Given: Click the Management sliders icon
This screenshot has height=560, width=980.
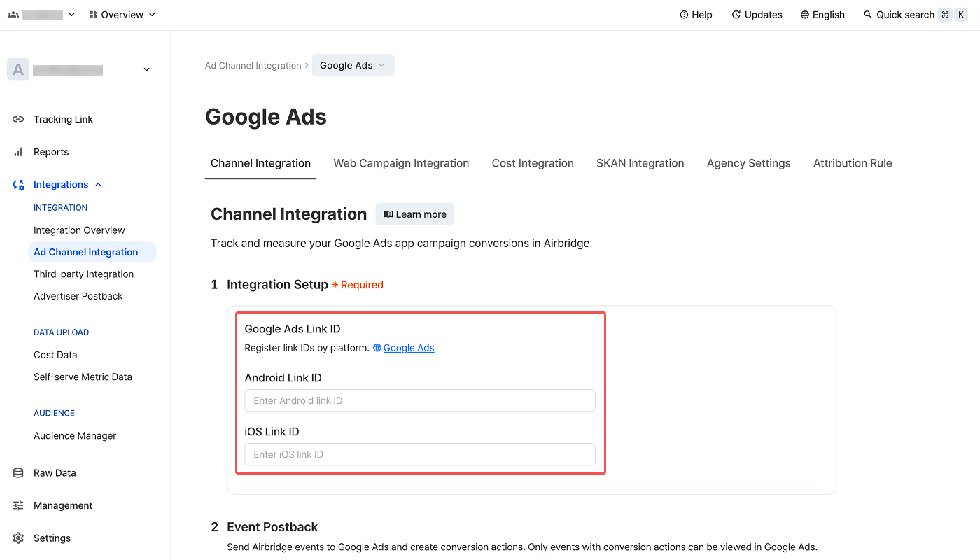Looking at the screenshot, I should [18, 505].
